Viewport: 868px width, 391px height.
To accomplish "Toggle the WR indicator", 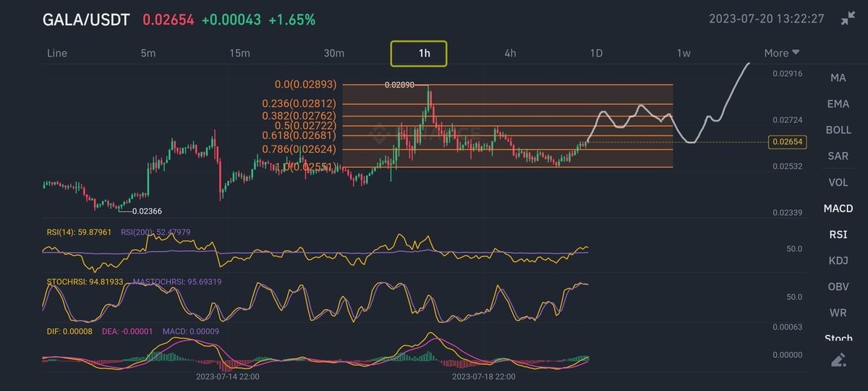I will [838, 312].
